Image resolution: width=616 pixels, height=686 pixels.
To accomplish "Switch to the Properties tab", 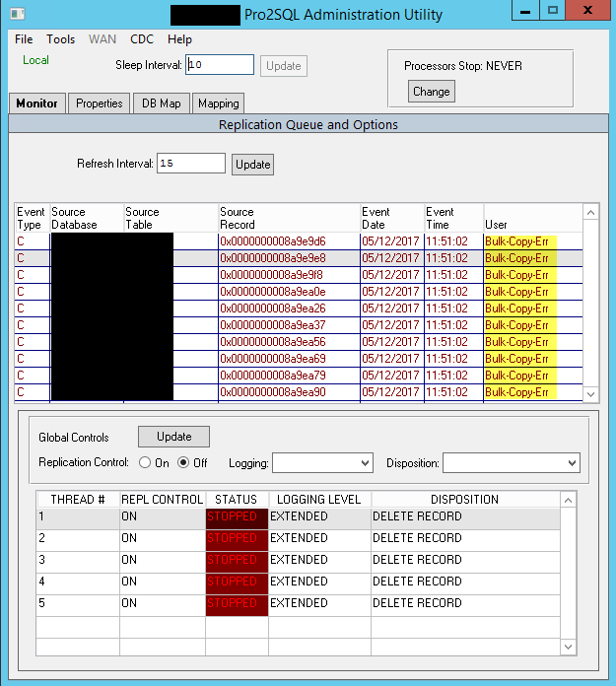I will point(100,103).
